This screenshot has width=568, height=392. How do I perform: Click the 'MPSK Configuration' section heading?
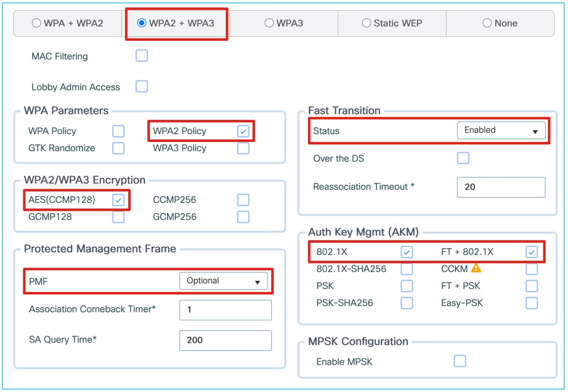tap(358, 341)
